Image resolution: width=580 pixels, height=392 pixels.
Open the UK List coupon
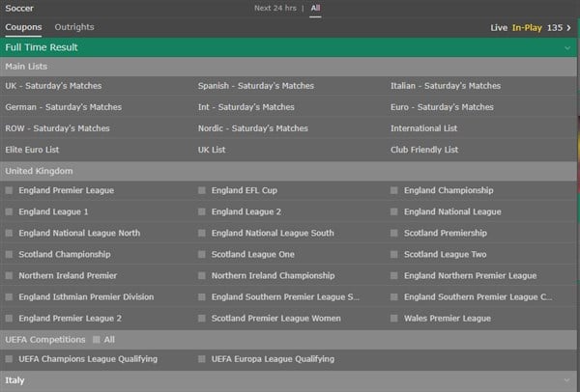click(x=212, y=150)
